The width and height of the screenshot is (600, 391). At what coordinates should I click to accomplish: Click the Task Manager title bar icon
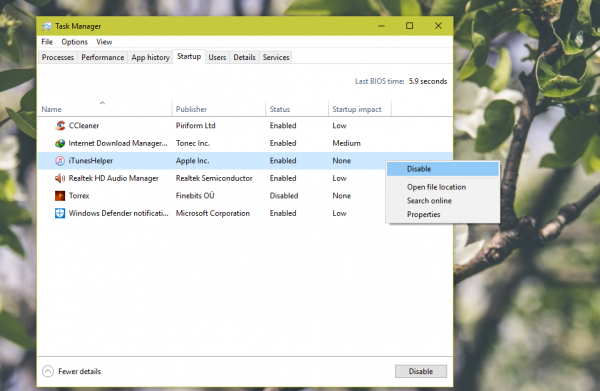[x=47, y=26]
